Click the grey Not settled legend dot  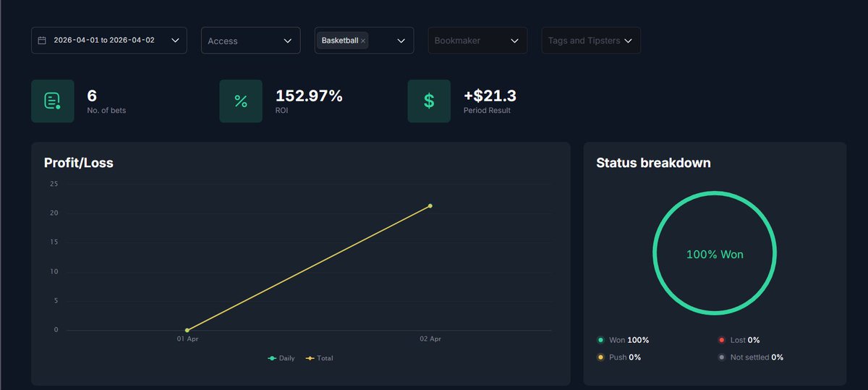pos(722,357)
